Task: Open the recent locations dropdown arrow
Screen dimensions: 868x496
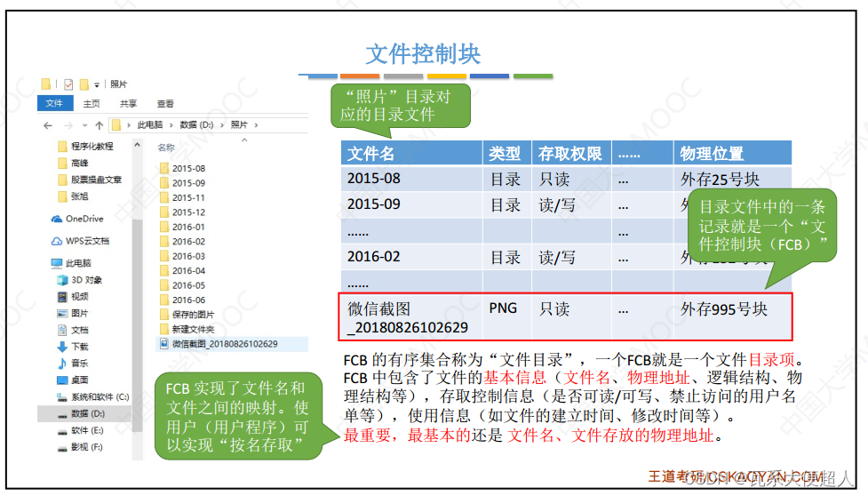Action: tap(84, 125)
